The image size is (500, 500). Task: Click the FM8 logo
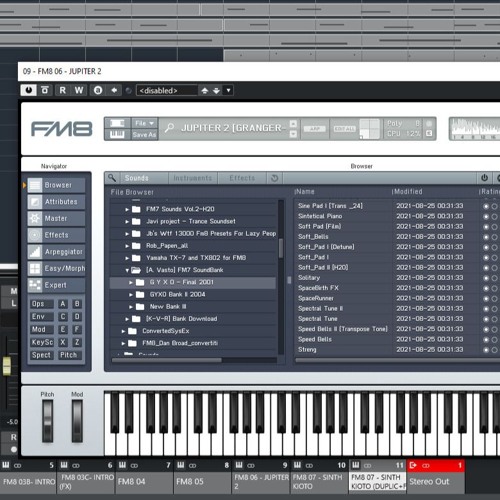62,129
